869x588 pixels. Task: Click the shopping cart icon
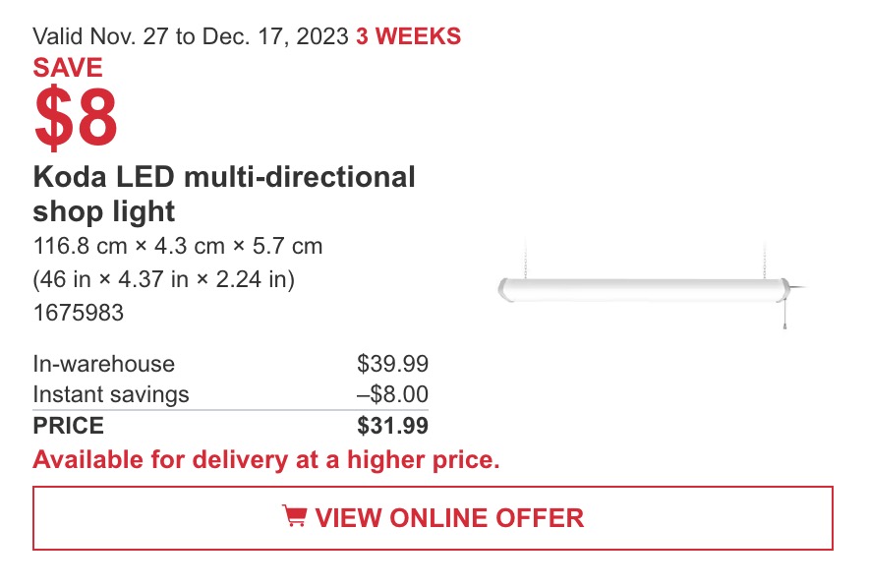[x=294, y=516]
